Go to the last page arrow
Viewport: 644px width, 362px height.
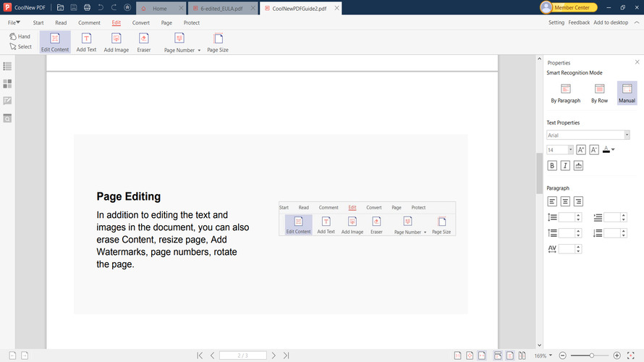[287, 355]
